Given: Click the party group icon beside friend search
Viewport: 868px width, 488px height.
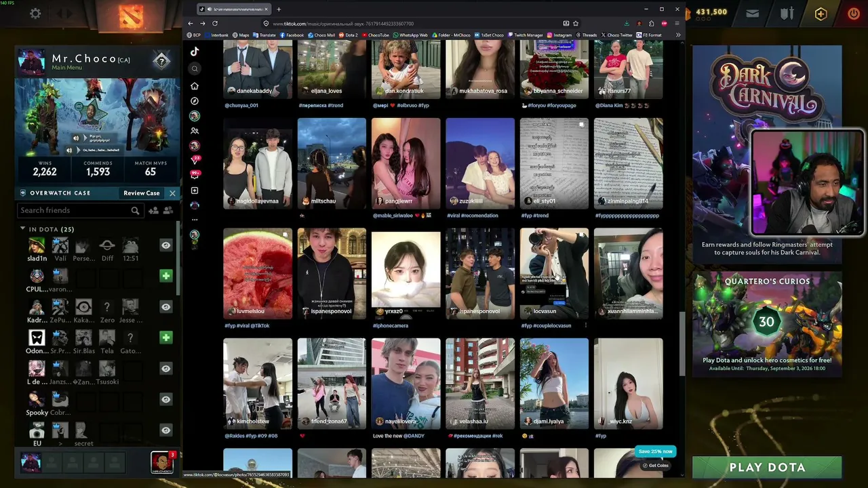Looking at the screenshot, I should pyautogui.click(x=167, y=211).
